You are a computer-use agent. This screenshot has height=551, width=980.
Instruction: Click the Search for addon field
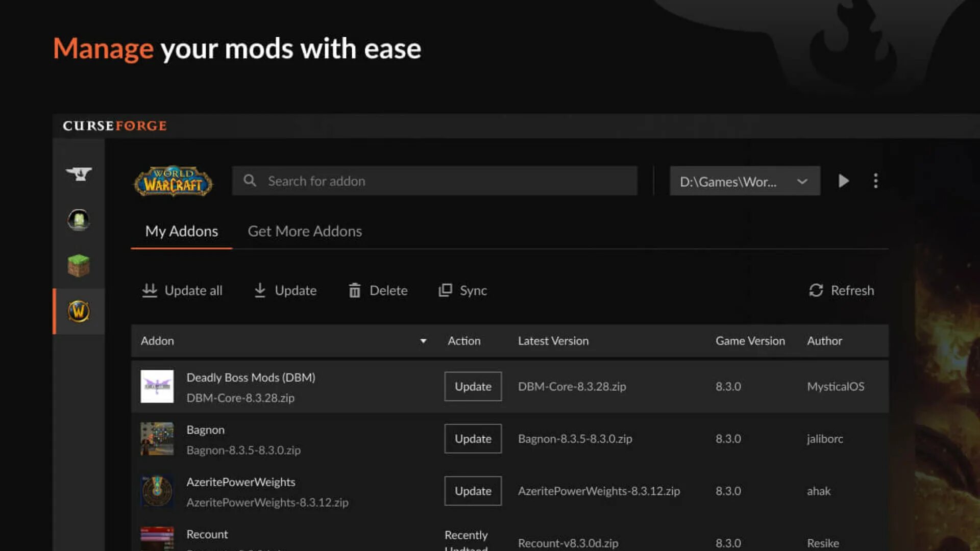(x=435, y=181)
